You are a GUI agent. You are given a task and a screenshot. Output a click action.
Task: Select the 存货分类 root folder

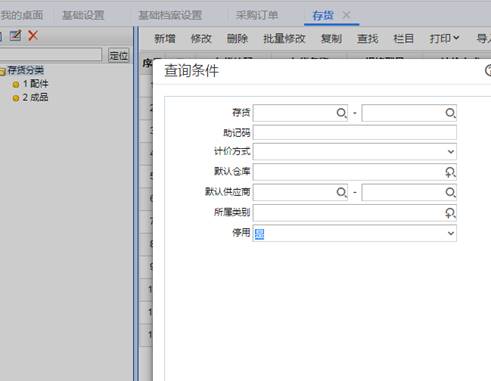coord(26,70)
